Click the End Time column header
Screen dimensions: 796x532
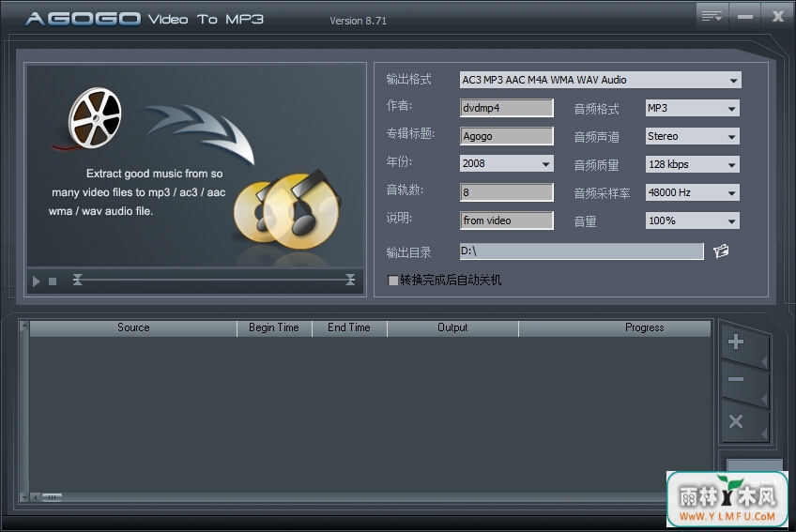click(x=349, y=328)
